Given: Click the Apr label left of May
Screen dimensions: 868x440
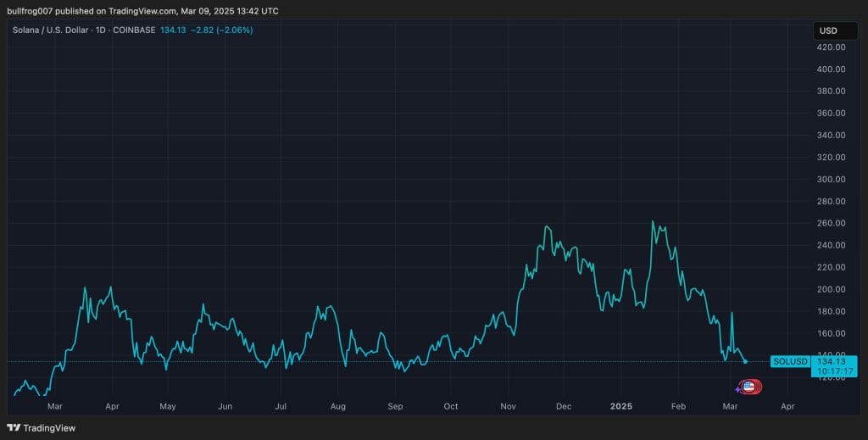Looking at the screenshot, I should pos(113,406).
